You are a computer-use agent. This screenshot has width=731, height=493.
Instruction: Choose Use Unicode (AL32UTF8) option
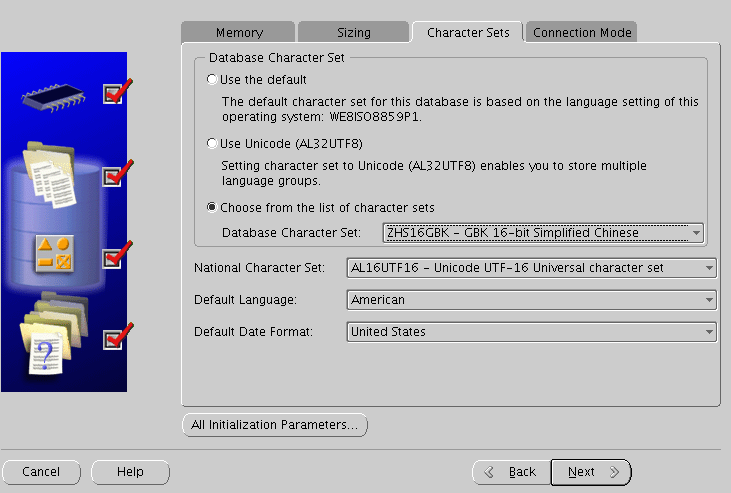point(212,143)
